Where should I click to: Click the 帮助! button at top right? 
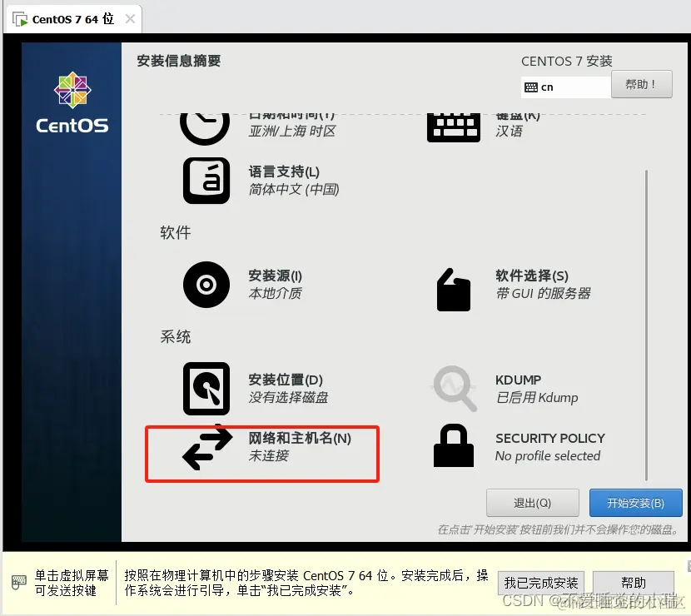[x=641, y=84]
